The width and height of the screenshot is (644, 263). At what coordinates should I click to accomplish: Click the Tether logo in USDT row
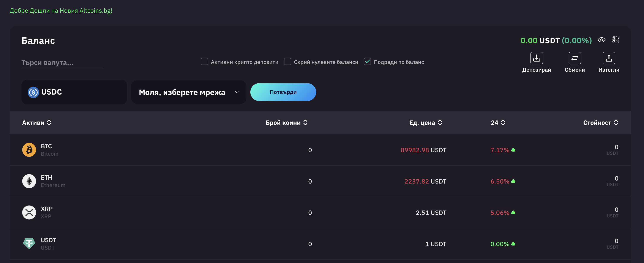click(x=29, y=244)
